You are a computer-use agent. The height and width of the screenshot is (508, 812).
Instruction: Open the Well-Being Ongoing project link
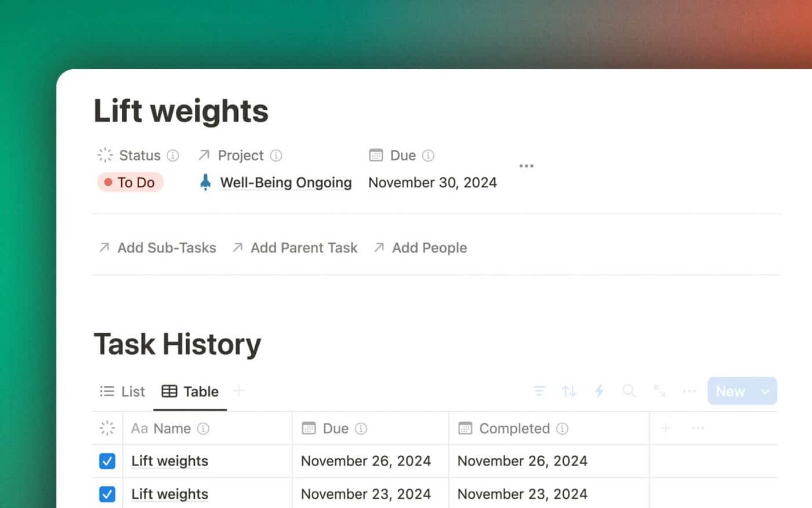tap(285, 182)
